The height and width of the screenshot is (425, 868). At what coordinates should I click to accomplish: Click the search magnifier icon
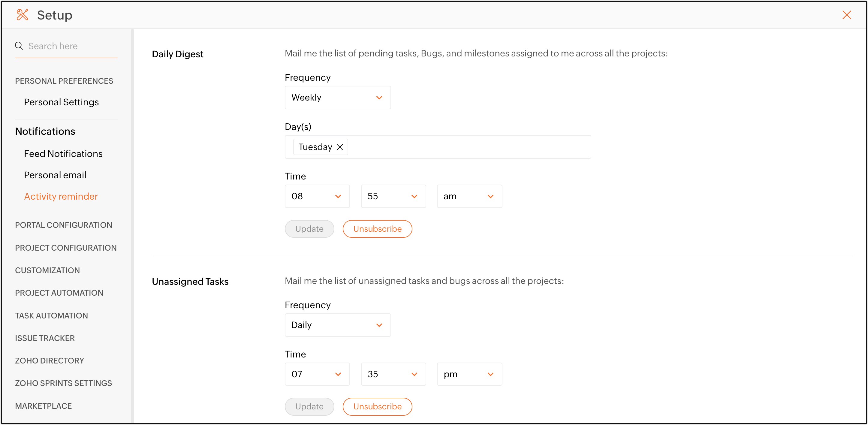(19, 46)
